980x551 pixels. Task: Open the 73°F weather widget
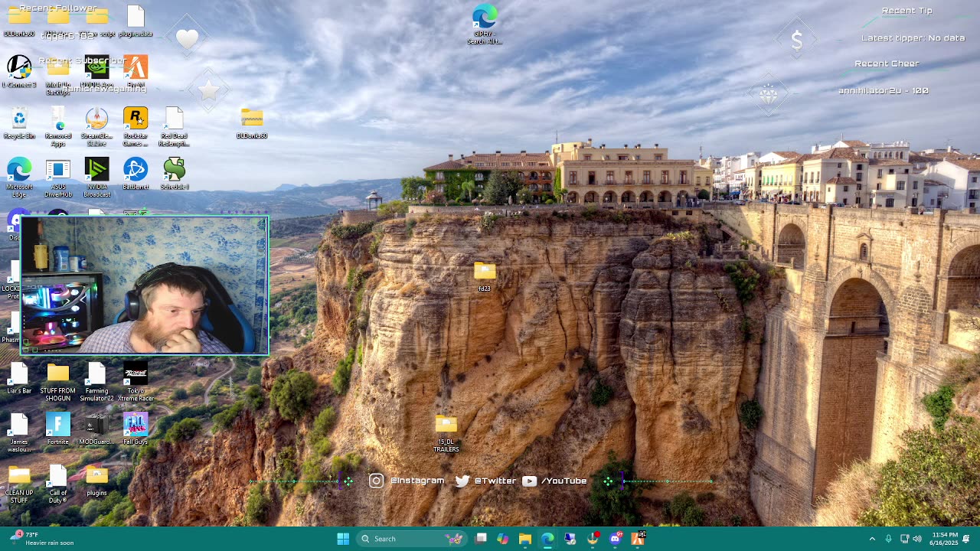[x=43, y=539]
